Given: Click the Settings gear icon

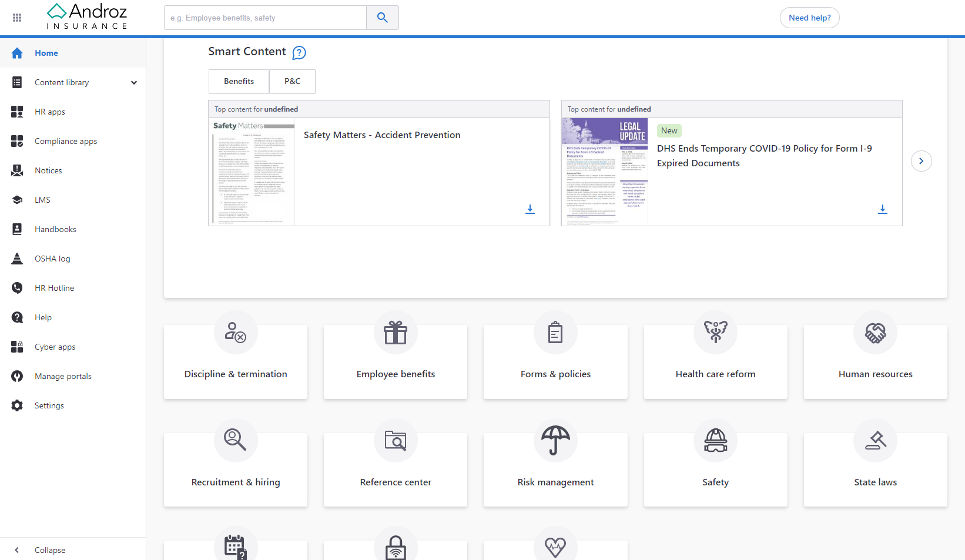Looking at the screenshot, I should (17, 405).
